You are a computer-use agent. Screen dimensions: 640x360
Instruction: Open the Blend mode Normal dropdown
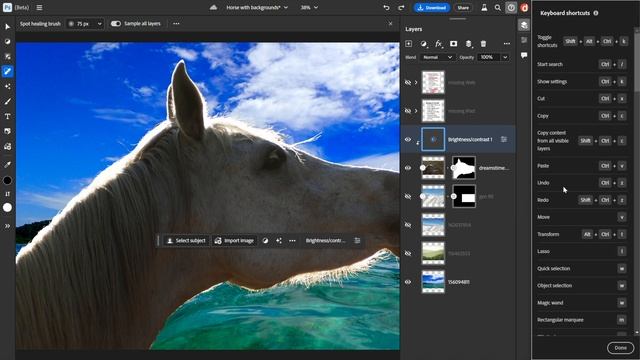[x=437, y=57]
